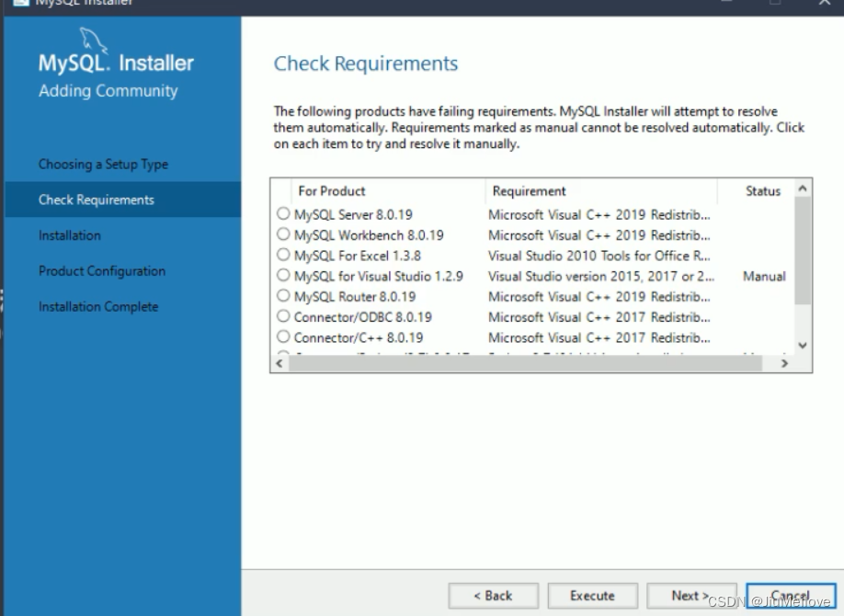The height and width of the screenshot is (616, 844).
Task: Sort by the Requirement column header
Action: (530, 191)
